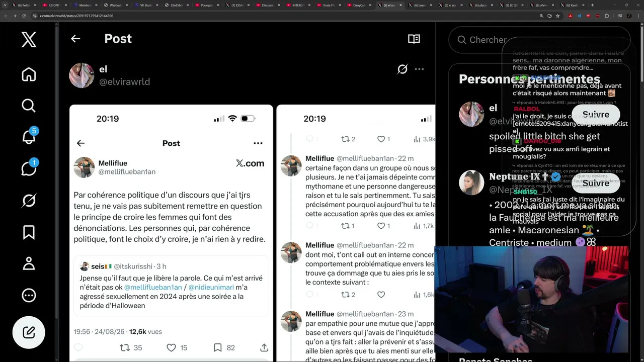Open the X logo home link

(x=29, y=39)
